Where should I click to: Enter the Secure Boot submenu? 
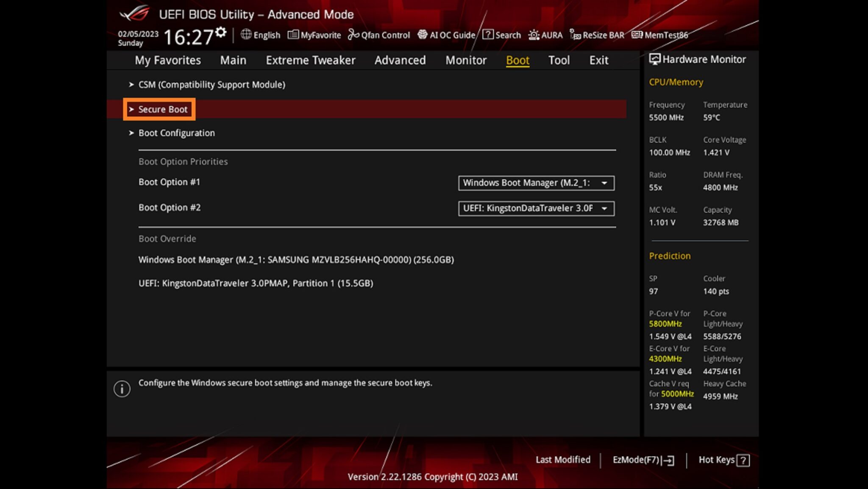163,109
